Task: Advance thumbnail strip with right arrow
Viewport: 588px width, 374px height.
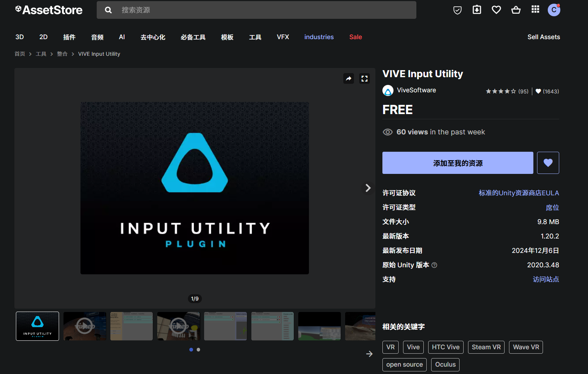Action: coord(369,354)
